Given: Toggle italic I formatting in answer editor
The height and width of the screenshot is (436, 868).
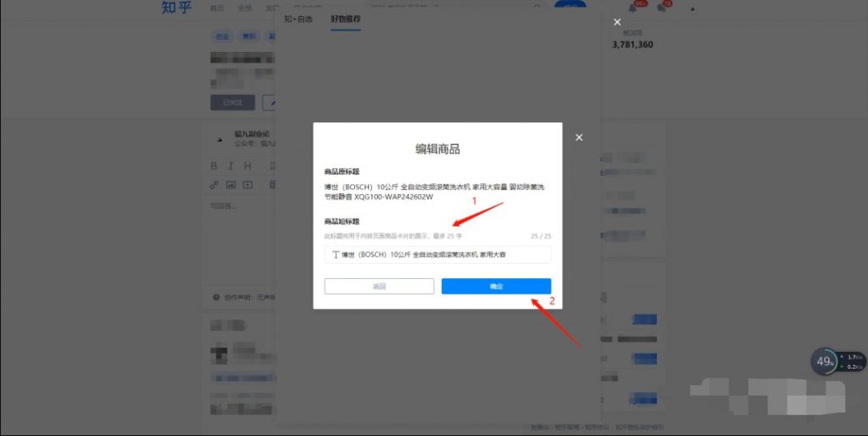Looking at the screenshot, I should [231, 165].
